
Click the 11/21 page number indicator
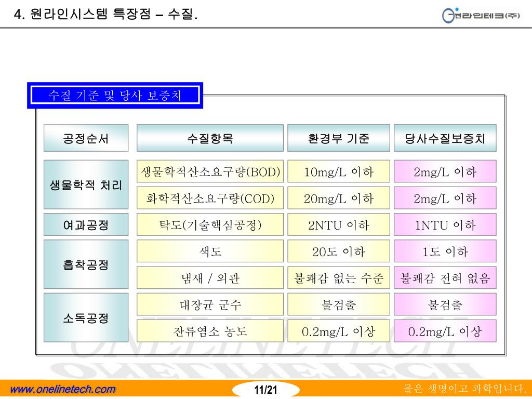pos(265,390)
